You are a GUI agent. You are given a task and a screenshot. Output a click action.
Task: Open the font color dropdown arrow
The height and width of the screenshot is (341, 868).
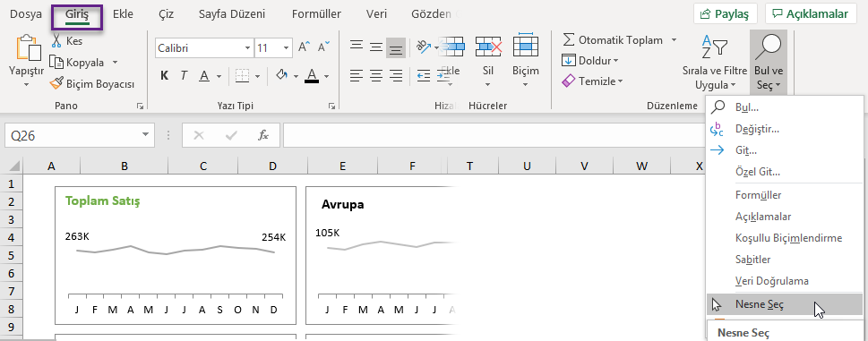coord(327,76)
